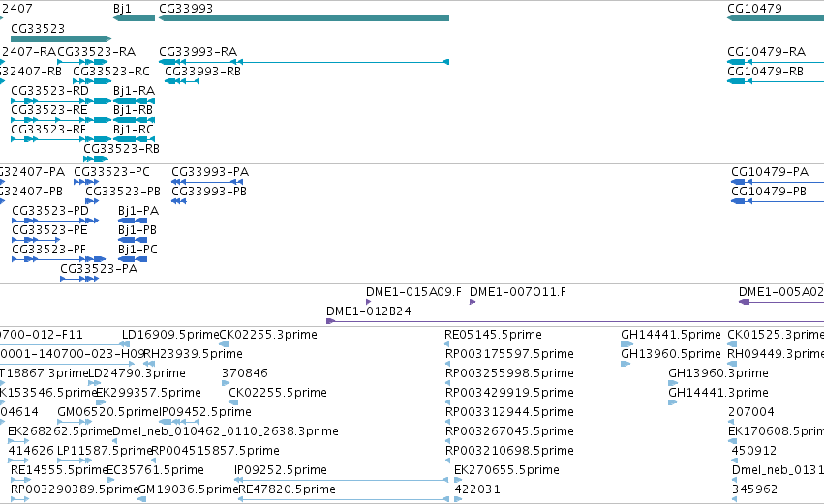Click the CK02255.5prime EST label

coord(278,393)
